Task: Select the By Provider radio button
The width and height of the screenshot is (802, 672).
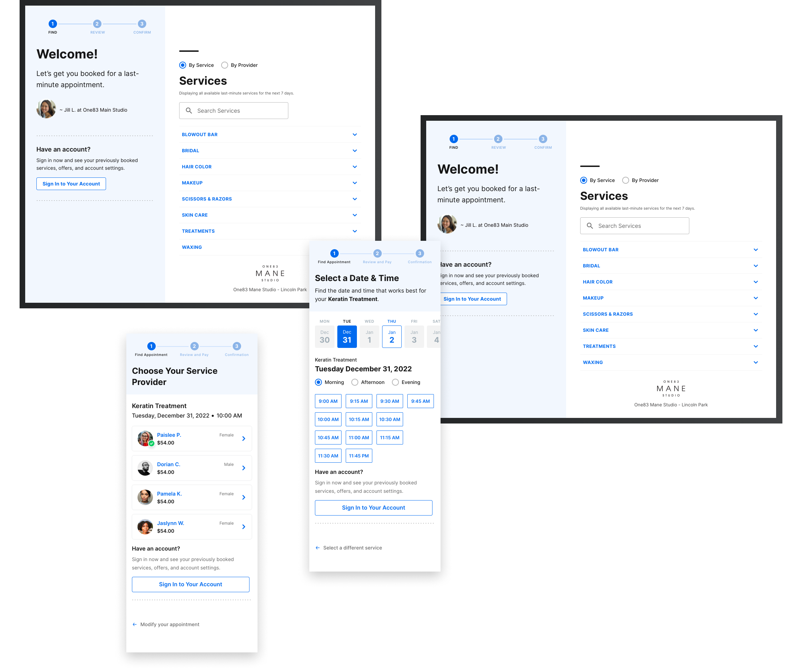Action: point(224,65)
